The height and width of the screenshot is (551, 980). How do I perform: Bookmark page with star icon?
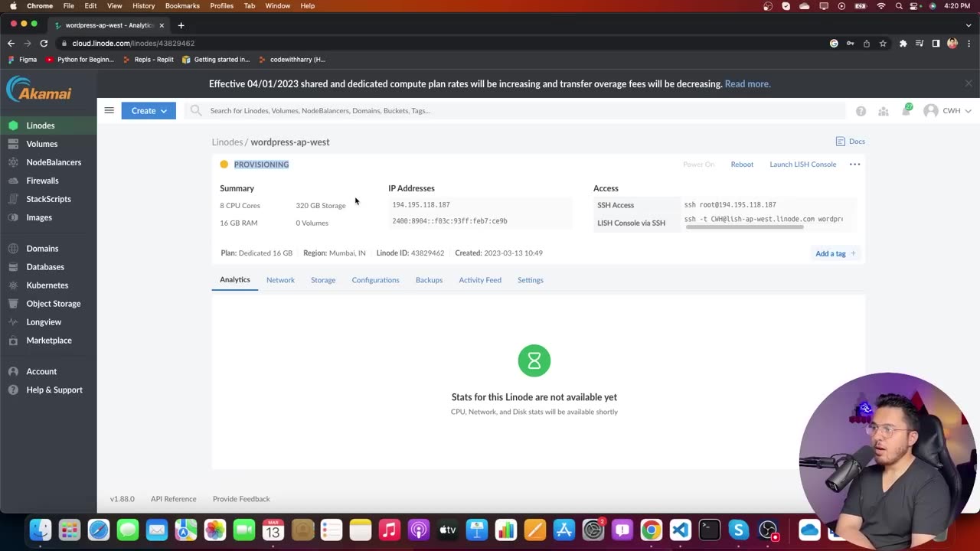(883, 44)
